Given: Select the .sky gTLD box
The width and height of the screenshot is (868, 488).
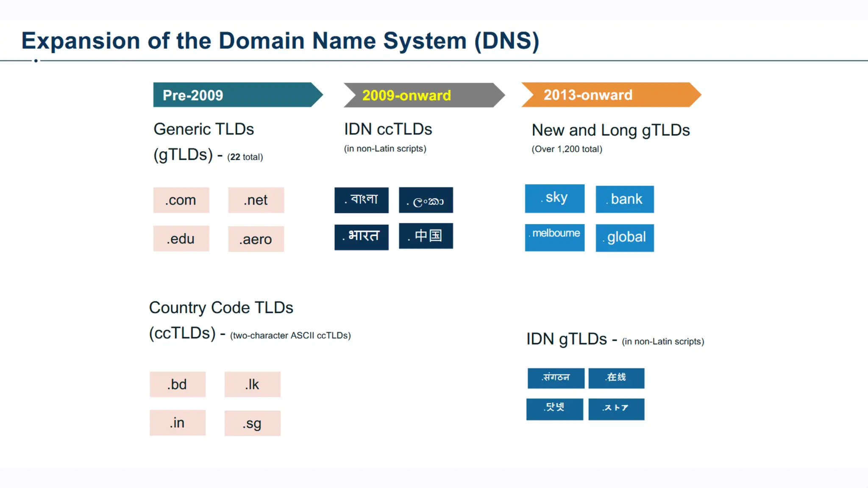Looking at the screenshot, I should tap(554, 198).
